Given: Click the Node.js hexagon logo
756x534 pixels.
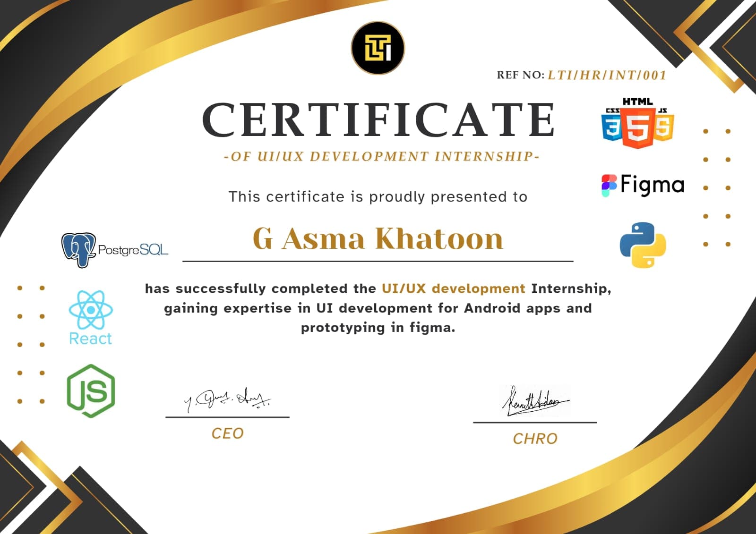Looking at the screenshot, I should point(91,391).
